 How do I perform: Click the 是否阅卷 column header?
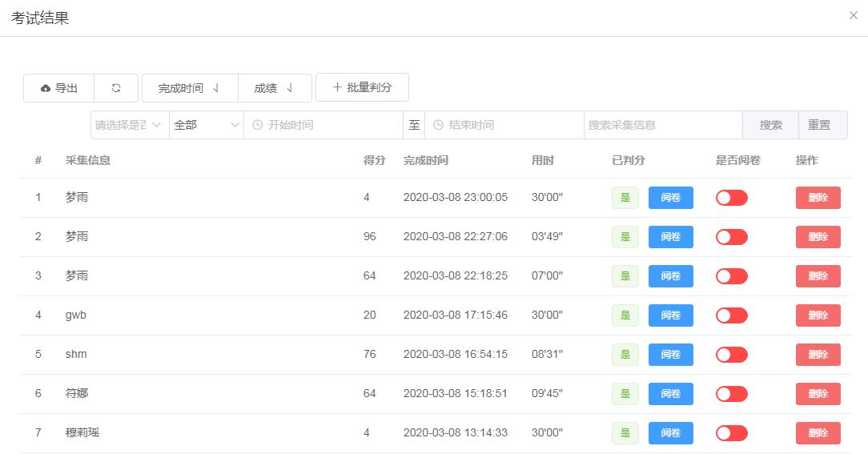coord(738,161)
